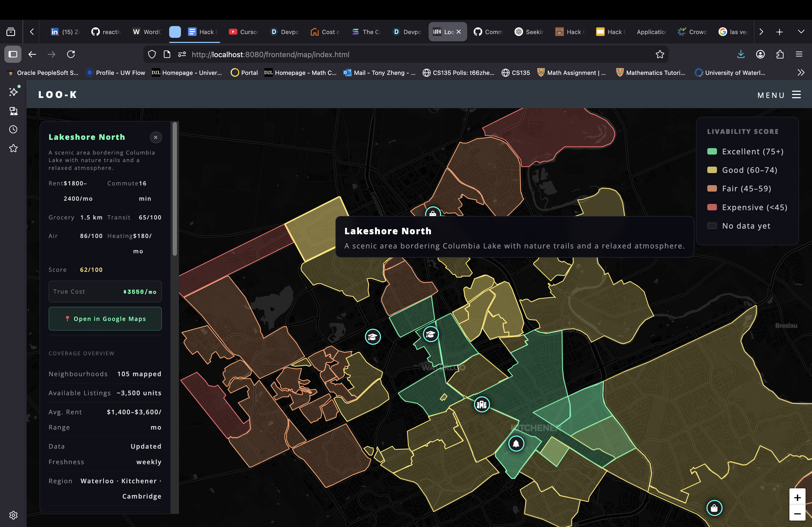Screen dimensions: 812x527
Task: Click the tree park map marker
Action: (x=516, y=444)
